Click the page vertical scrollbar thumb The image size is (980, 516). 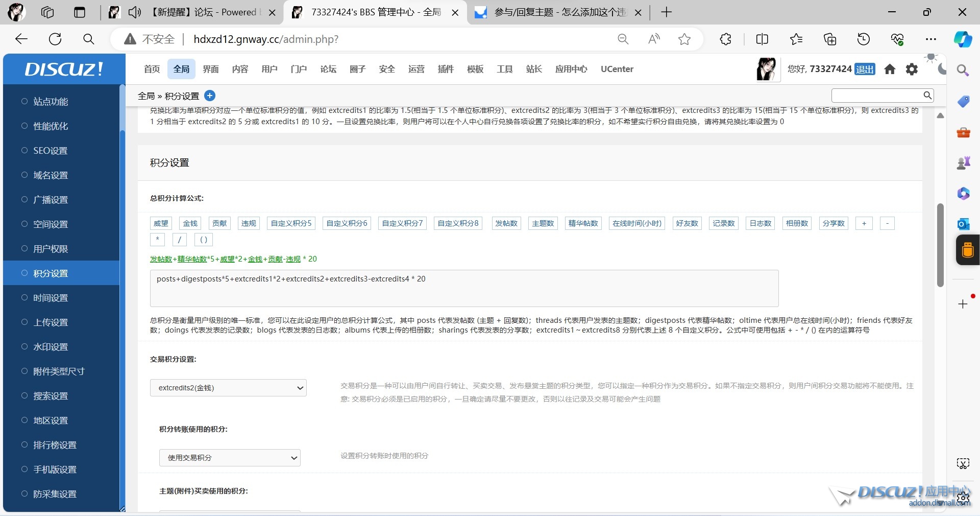click(x=940, y=245)
